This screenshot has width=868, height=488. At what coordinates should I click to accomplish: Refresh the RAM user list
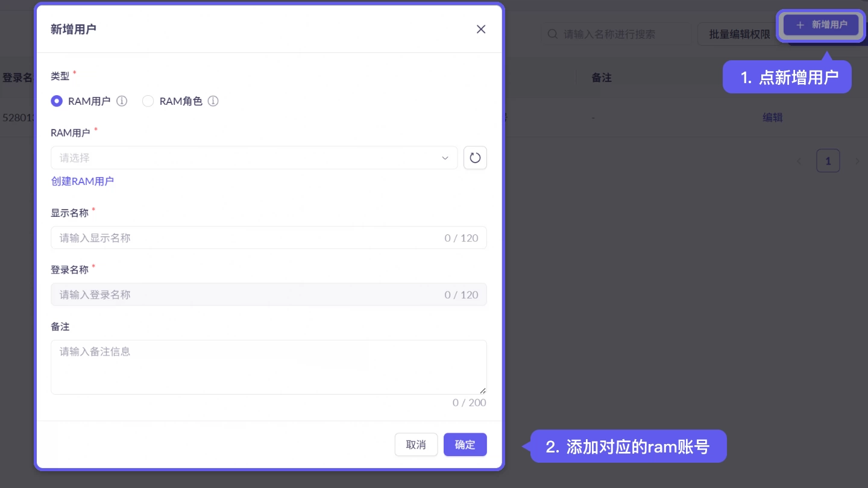tap(475, 158)
